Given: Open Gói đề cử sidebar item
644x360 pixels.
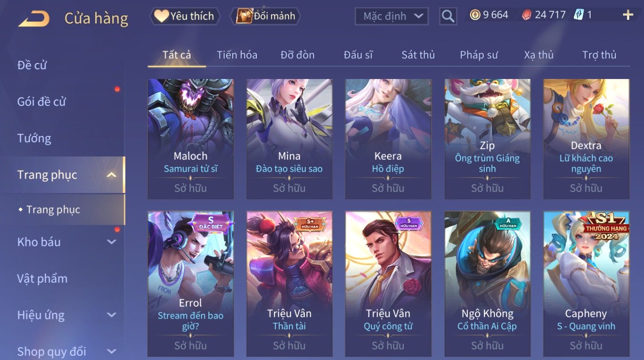Looking at the screenshot, I should pos(41,102).
